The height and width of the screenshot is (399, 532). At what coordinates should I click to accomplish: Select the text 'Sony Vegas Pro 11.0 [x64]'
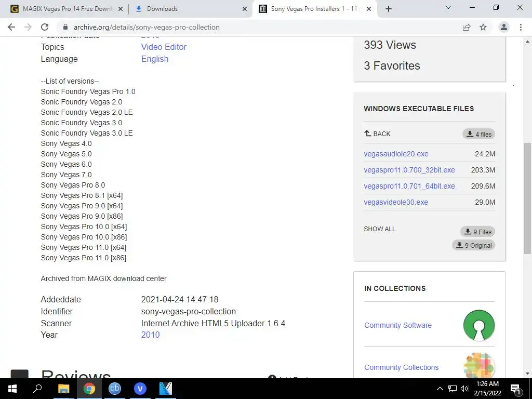(x=84, y=247)
